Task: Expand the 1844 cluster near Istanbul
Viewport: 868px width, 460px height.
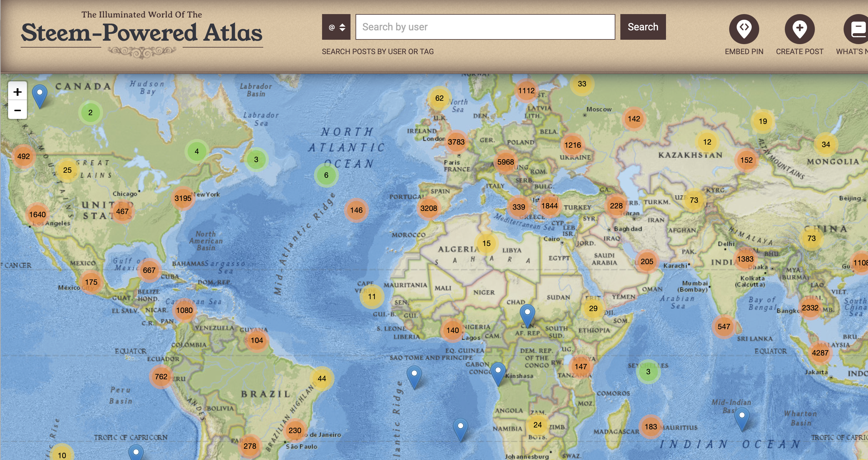Action: (x=550, y=206)
